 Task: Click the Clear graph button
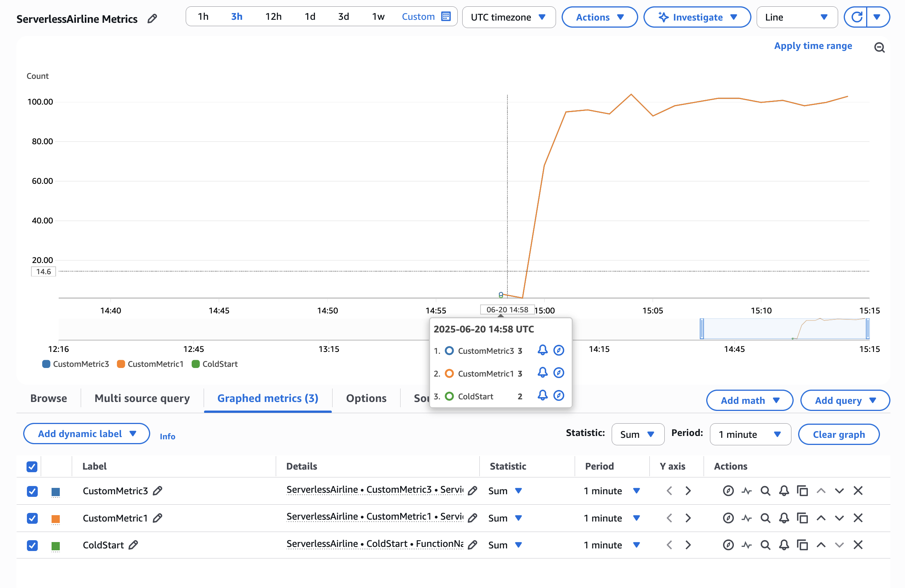coord(839,434)
